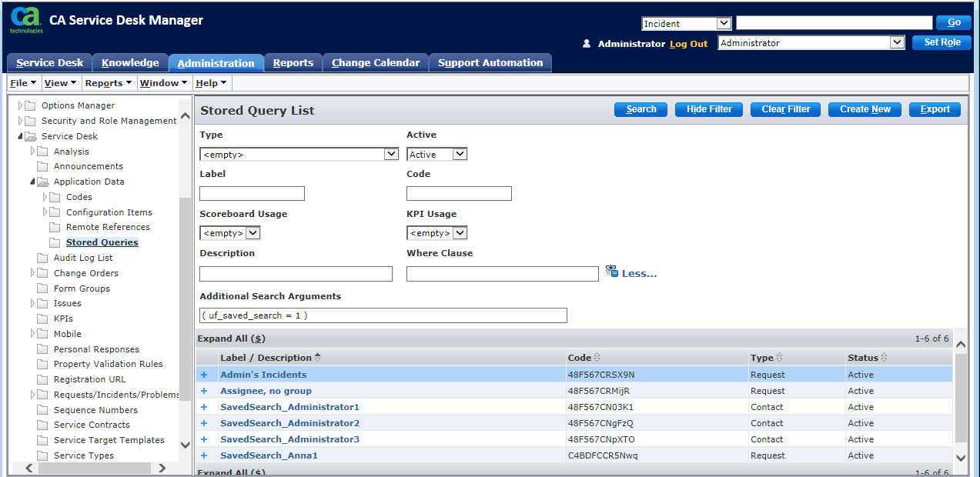Switch to the Service Desk tab
The image size is (980, 477).
(x=49, y=63)
